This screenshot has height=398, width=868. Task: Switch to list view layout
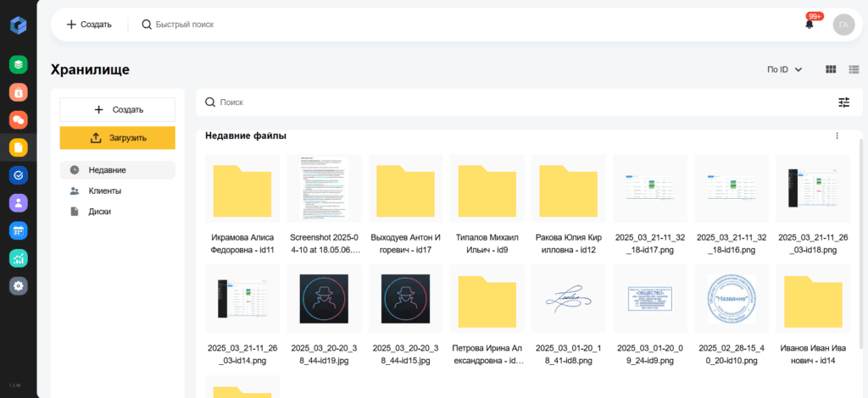[x=854, y=69]
